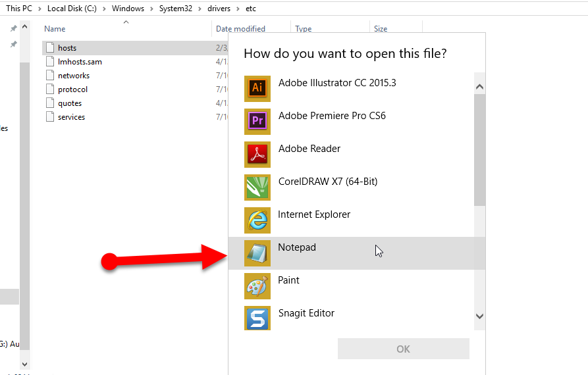Pick the CorelDRAW X7 icon
Screen dimensions: 588x375
[257, 187]
